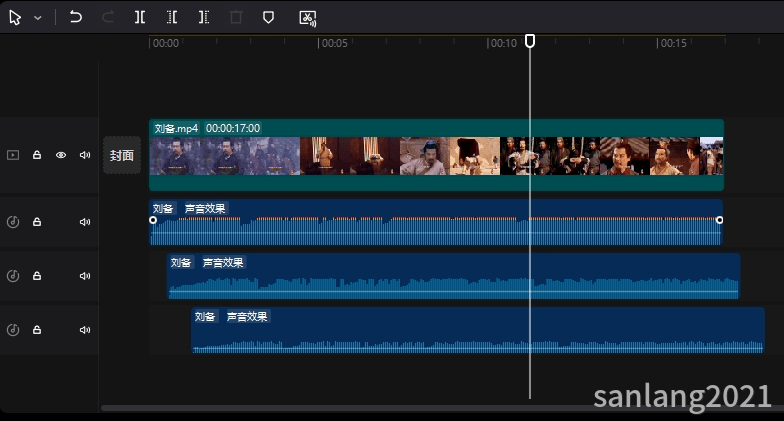Click the first audio track music icon
The height and width of the screenshot is (421, 784).
[13, 222]
